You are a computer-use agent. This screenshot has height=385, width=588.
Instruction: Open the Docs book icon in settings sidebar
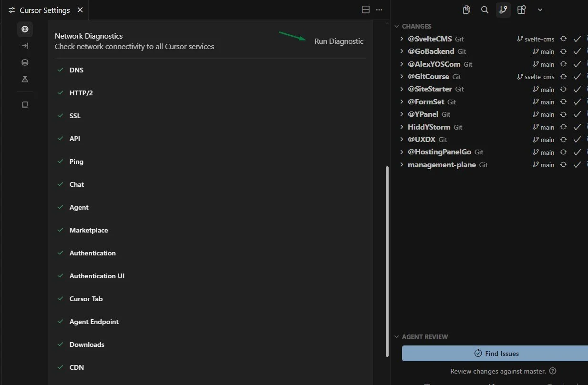pos(25,105)
